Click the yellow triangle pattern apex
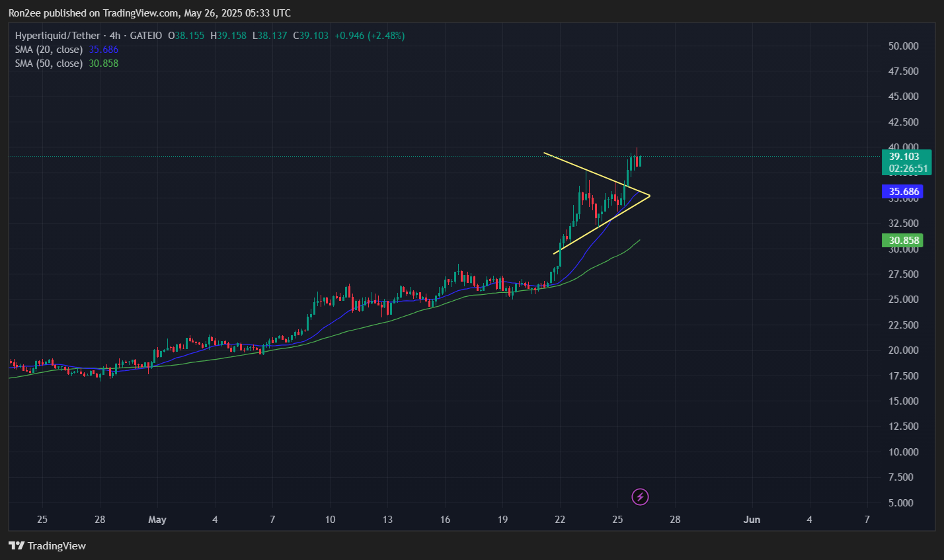The width and height of the screenshot is (944, 560). (x=650, y=196)
